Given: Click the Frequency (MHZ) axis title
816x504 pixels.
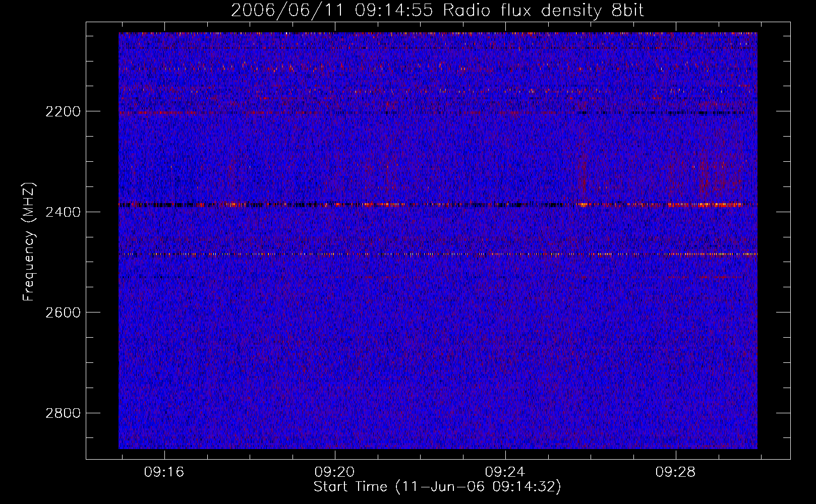Looking at the screenshot, I should click(x=29, y=241).
